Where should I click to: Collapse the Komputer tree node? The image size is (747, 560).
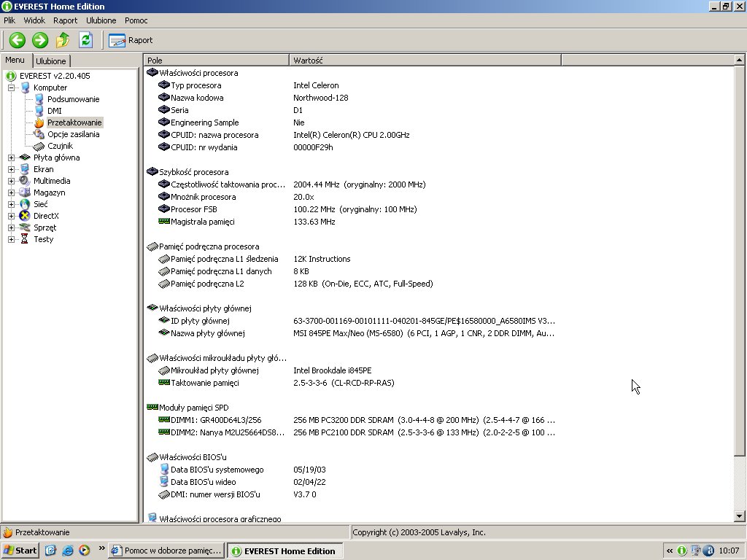pyautogui.click(x=12, y=87)
